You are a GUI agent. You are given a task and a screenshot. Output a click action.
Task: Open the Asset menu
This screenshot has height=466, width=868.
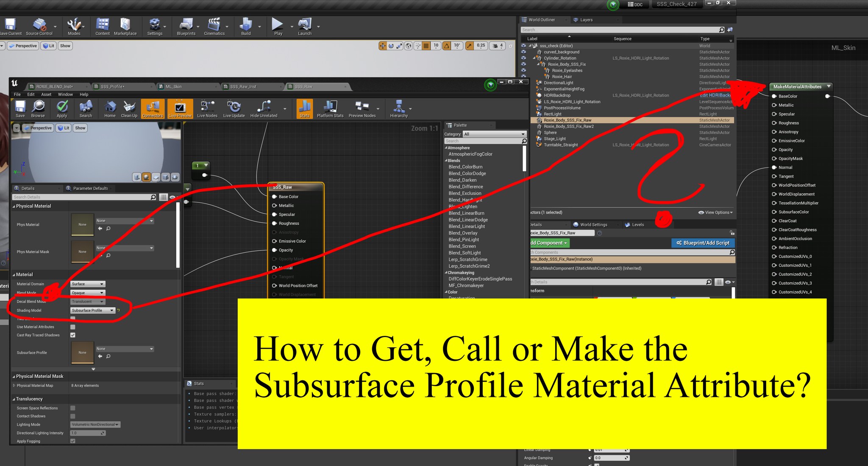[x=46, y=95]
